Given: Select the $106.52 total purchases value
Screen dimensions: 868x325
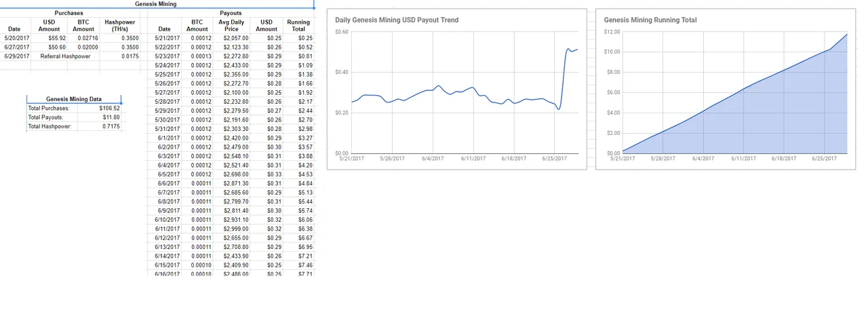Looking at the screenshot, I should 101,108.
